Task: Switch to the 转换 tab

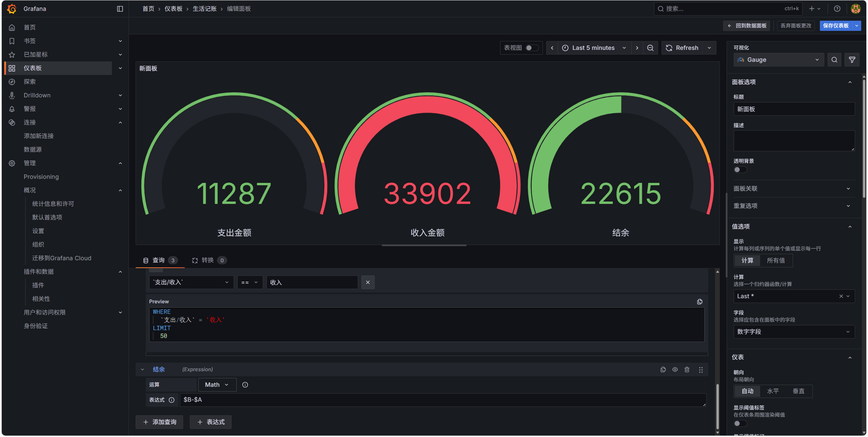Action: click(209, 260)
